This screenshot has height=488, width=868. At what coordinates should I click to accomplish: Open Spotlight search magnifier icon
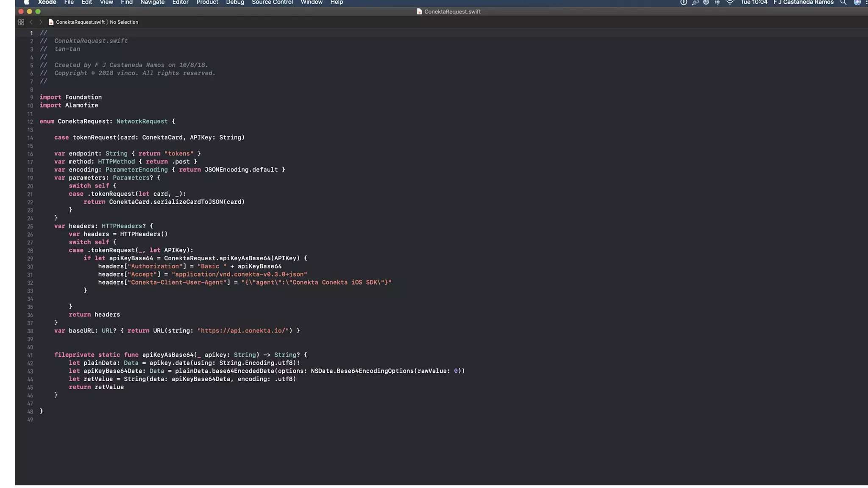(x=843, y=3)
